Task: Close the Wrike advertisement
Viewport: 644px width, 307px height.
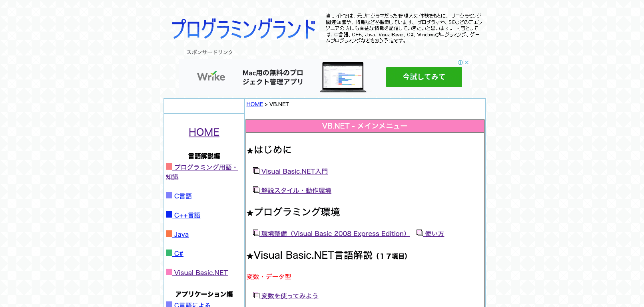Action: point(467,63)
